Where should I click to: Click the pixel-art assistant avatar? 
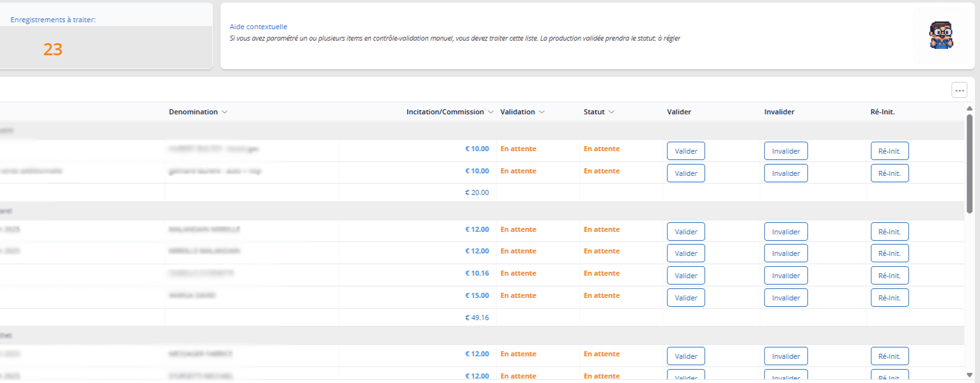tap(941, 36)
